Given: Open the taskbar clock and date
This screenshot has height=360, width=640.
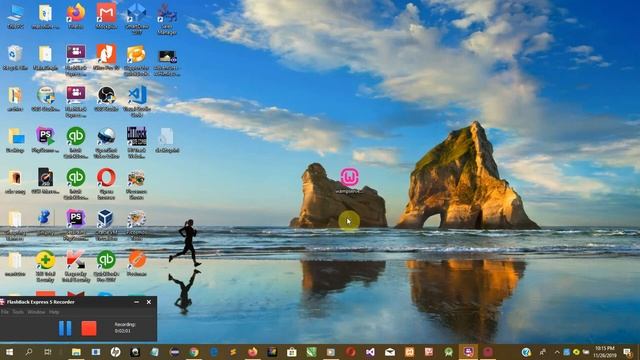Looking at the screenshot, I should [x=605, y=352].
